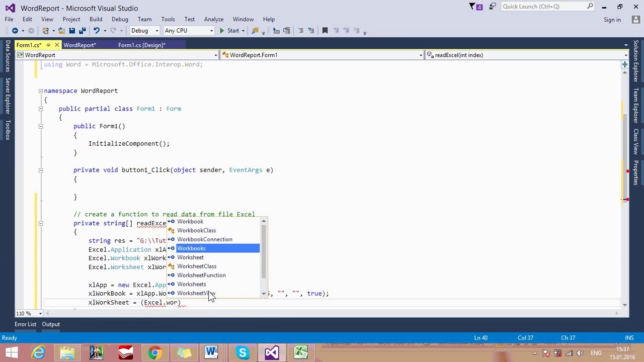Viewport: 644px width, 362px height.
Task: Open the Project menu
Action: tap(71, 19)
